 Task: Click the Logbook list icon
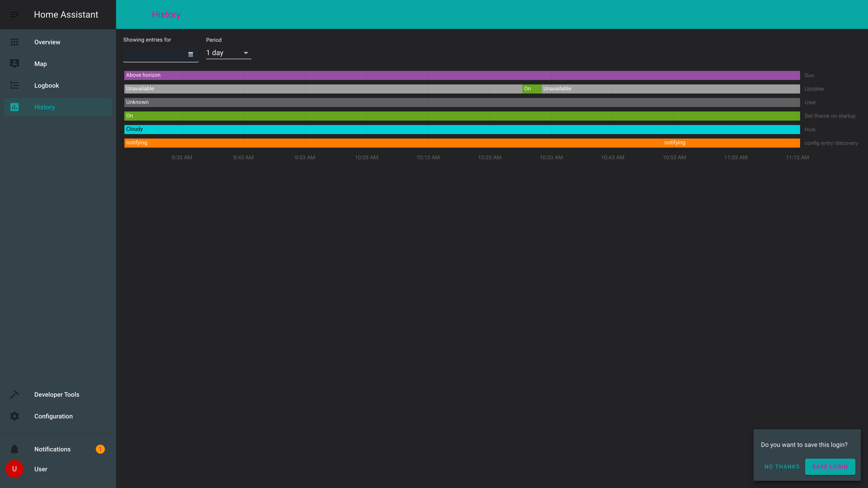[x=14, y=86]
